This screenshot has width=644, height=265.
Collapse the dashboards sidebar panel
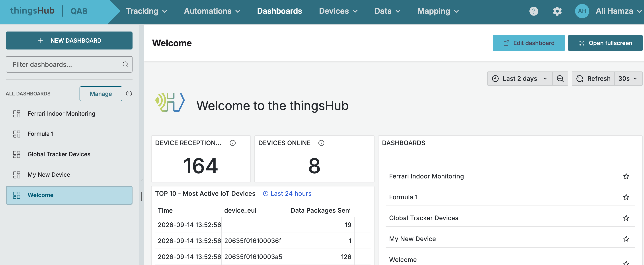click(x=142, y=181)
